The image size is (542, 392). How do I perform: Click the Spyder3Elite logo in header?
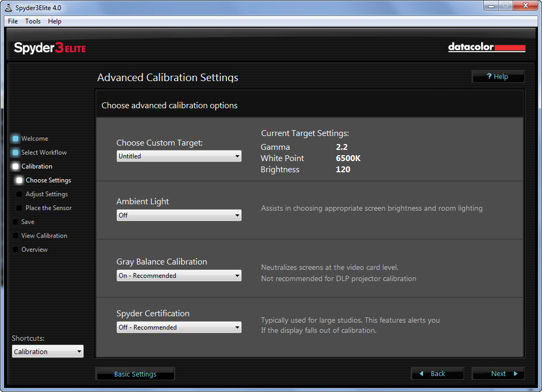point(50,49)
